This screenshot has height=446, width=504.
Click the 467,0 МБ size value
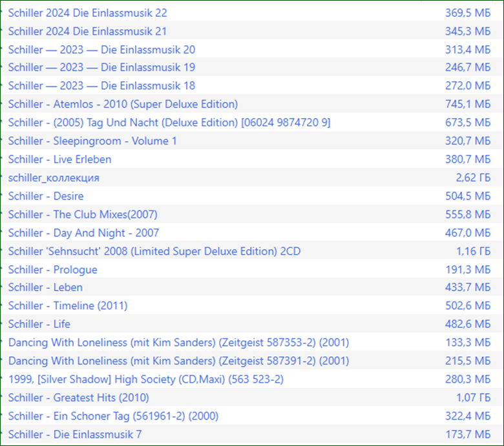(468, 233)
